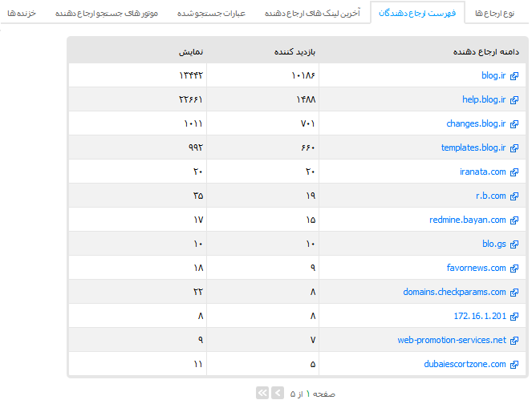Viewport: 532px width, 404px height.
Task: Click web-promotion-services.net link
Action: point(452,341)
